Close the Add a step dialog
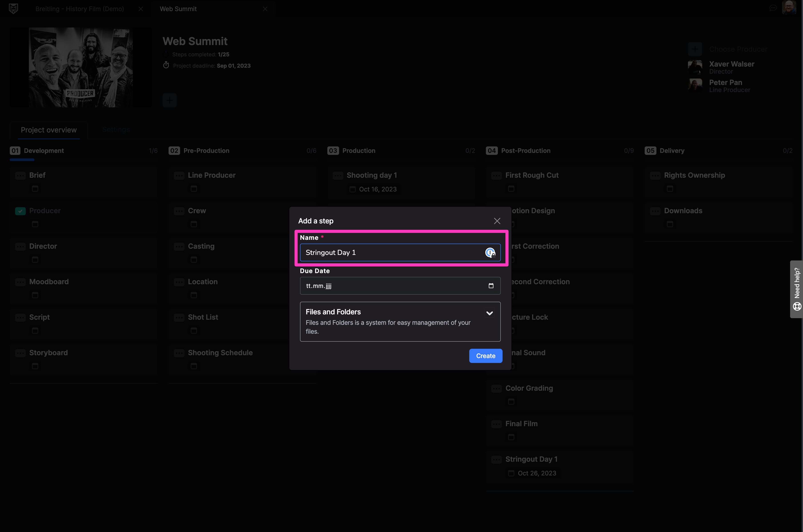This screenshot has width=803, height=532. pos(497,221)
